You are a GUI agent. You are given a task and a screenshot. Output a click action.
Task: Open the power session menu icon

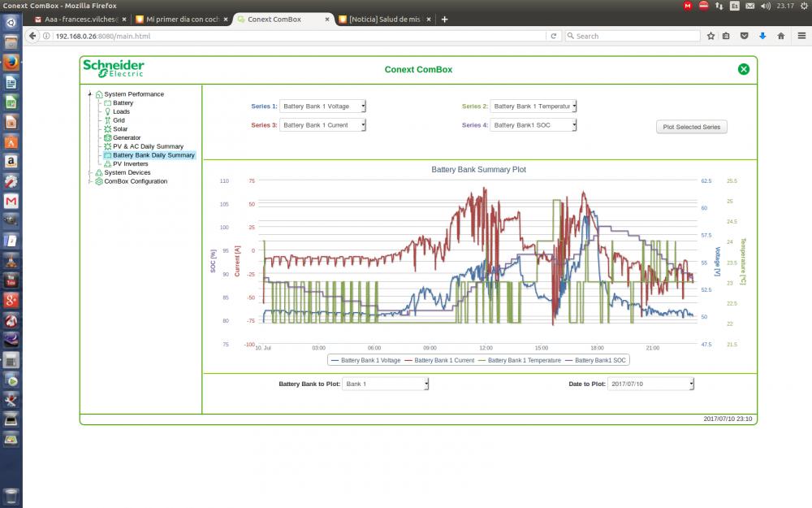(804, 6)
